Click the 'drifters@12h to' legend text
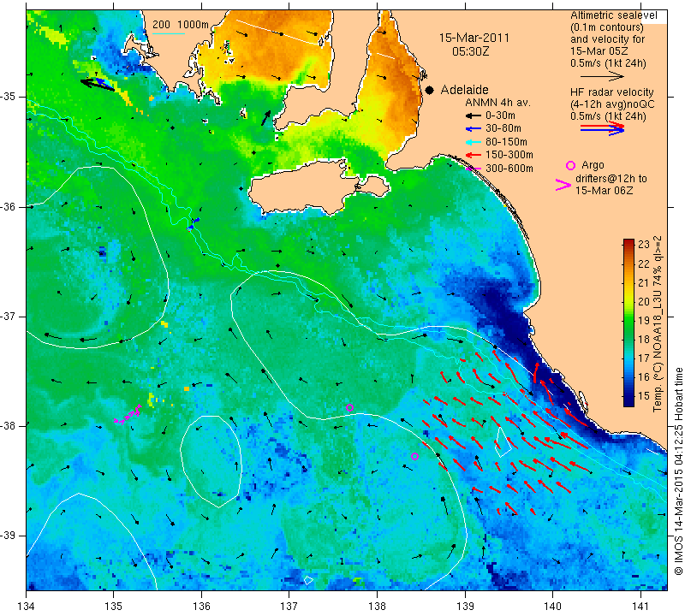Viewport: 685px width, 616px height. click(x=611, y=179)
